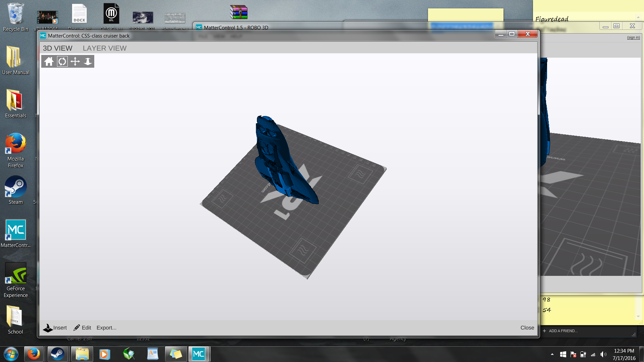This screenshot has height=362, width=644.
Task: Click the '98' line on sticky note
Action: tap(546, 300)
